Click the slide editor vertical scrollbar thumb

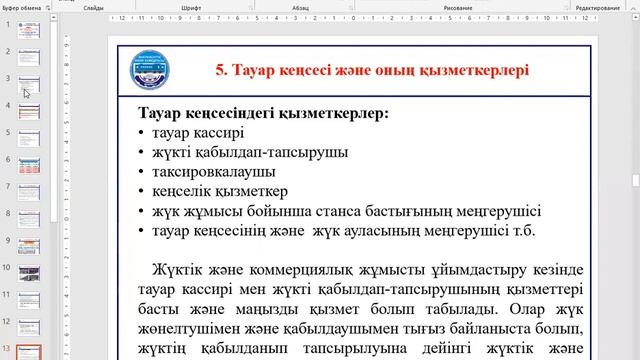tap(636, 180)
